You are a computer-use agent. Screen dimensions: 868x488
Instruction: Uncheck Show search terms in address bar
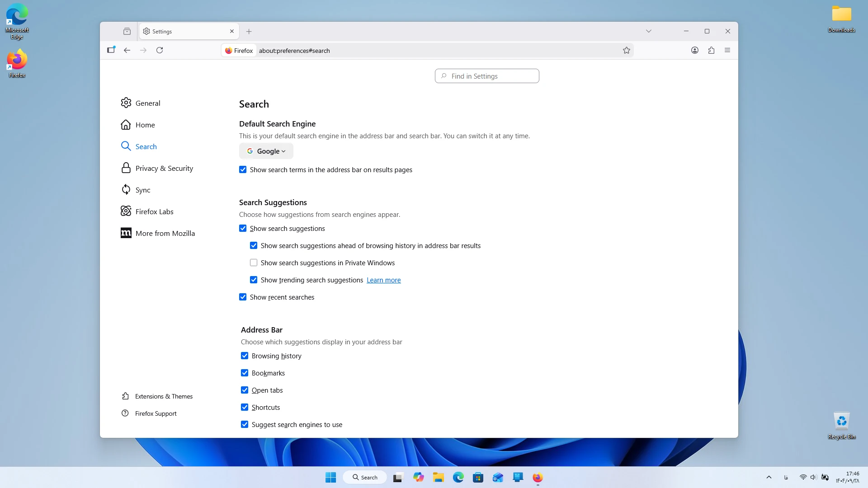(x=243, y=169)
